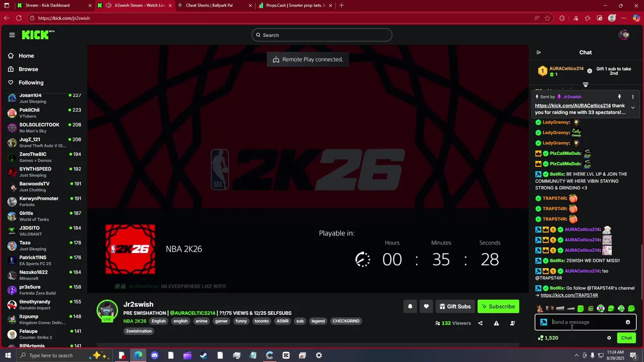The image size is (644, 362).
Task: Open chat settings gear icon
Action: click(609, 338)
